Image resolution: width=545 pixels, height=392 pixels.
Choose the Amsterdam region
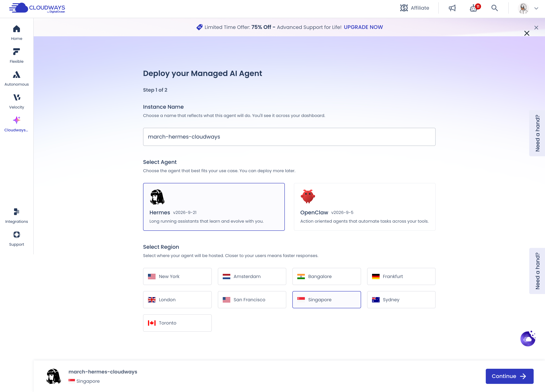click(252, 276)
